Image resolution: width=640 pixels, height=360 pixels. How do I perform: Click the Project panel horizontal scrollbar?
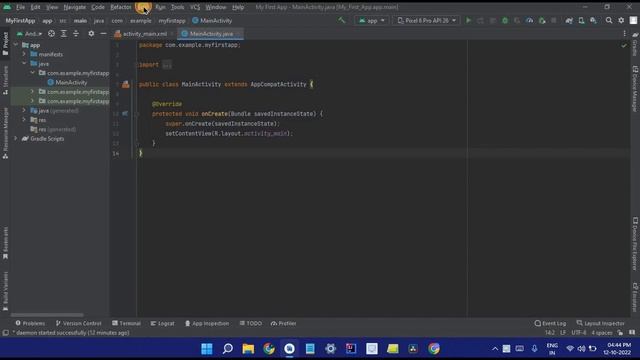[47, 315]
